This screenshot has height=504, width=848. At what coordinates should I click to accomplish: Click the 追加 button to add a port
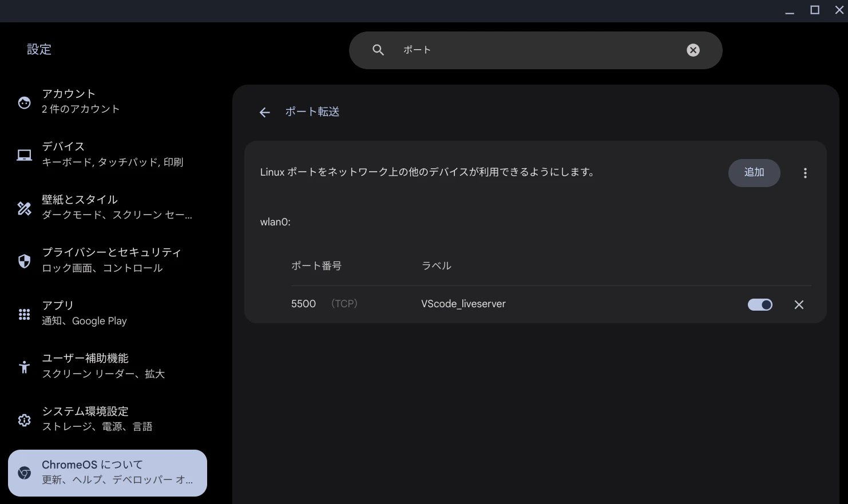(754, 173)
